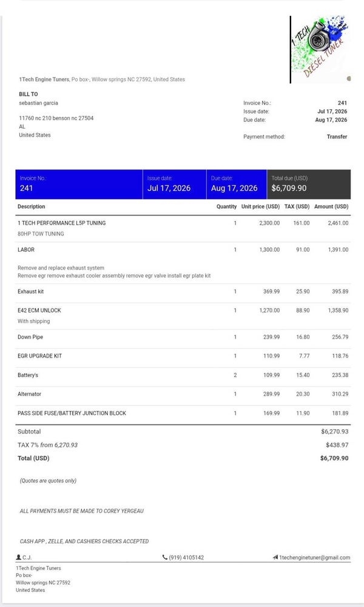This screenshot has width=364, height=607.
Task: Click the 1 Tech Diesel Tuner logo
Action: (x=320, y=49)
